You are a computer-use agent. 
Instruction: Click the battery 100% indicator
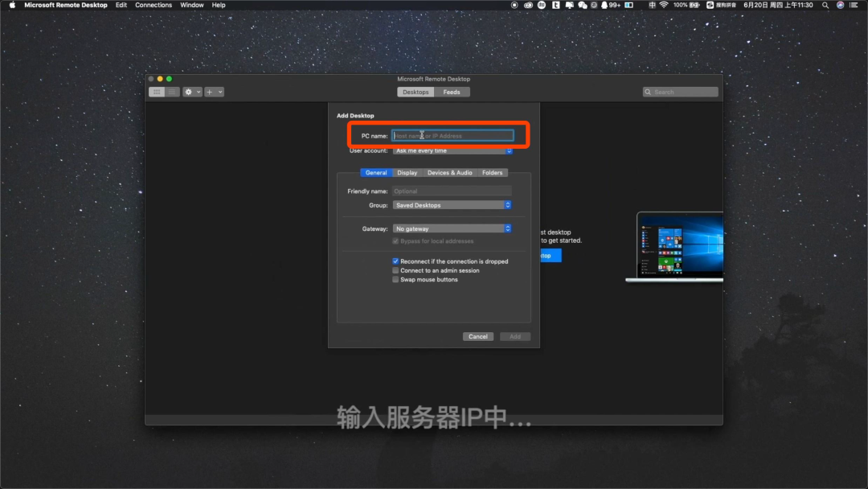point(686,5)
